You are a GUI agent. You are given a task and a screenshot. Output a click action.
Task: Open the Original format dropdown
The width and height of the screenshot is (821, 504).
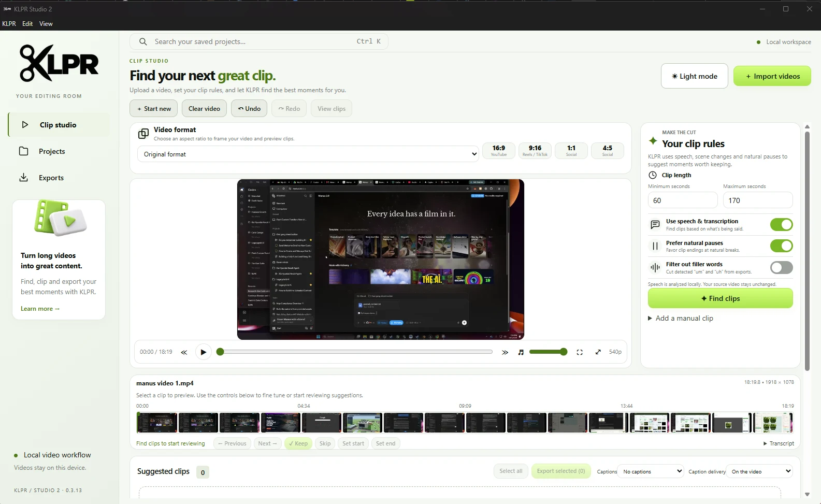tap(308, 154)
